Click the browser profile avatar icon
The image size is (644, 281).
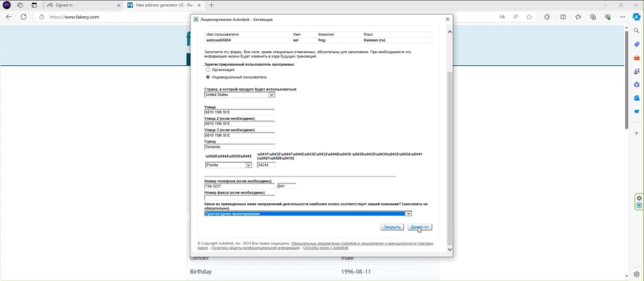[7, 6]
